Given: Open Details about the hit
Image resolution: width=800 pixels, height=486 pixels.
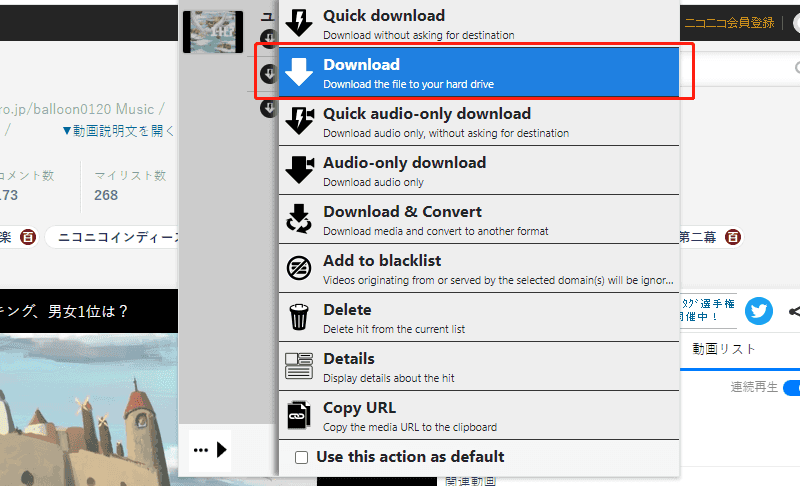Looking at the screenshot, I should pyautogui.click(x=479, y=366).
